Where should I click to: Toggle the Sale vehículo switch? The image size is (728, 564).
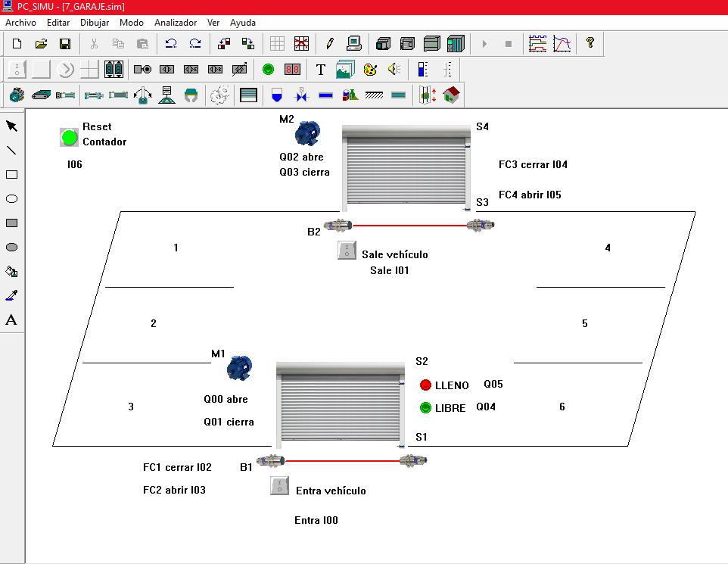coord(347,251)
